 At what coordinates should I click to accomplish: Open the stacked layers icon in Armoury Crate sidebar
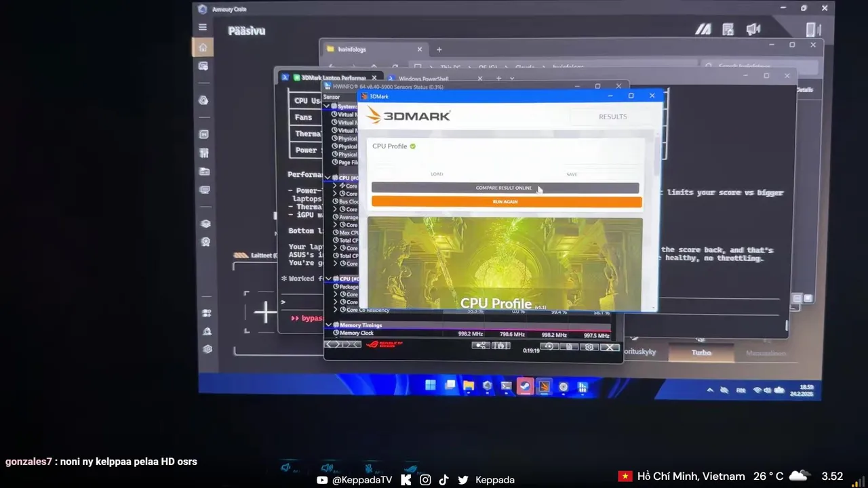[x=205, y=224]
